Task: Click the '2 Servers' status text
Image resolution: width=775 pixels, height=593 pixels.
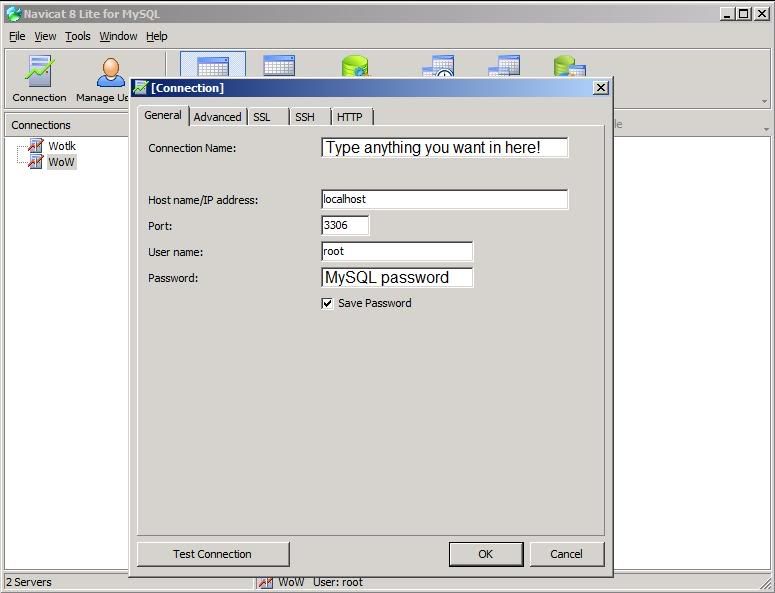Action: click(29, 582)
